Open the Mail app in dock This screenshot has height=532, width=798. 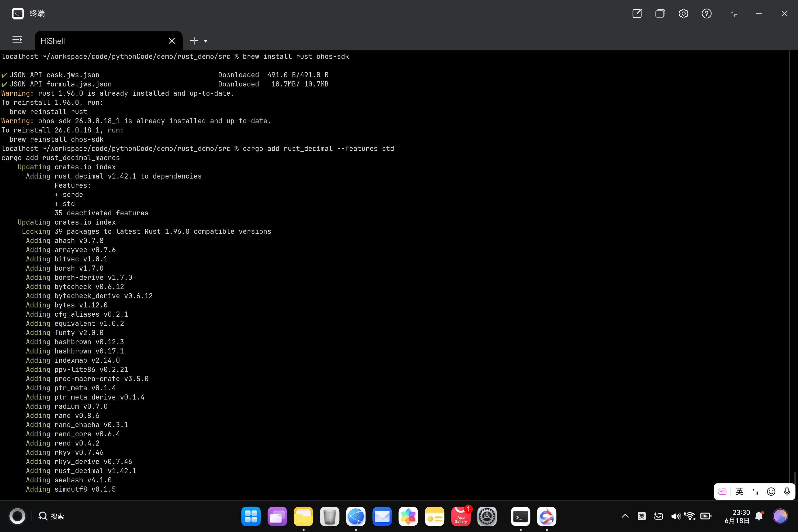(x=382, y=516)
